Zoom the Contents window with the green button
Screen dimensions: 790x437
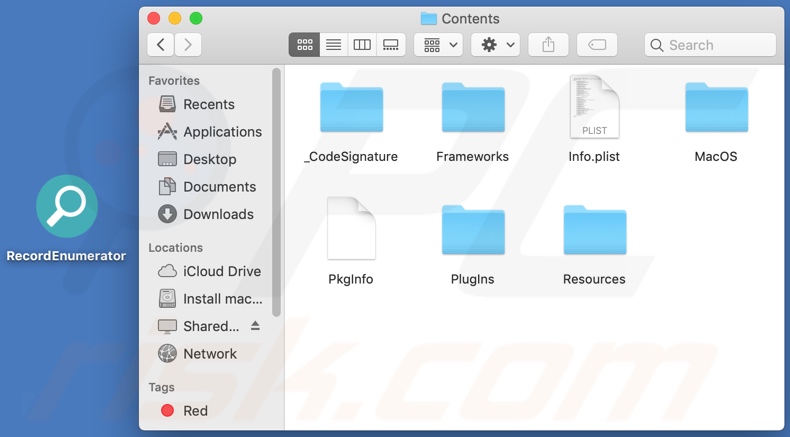pos(196,19)
